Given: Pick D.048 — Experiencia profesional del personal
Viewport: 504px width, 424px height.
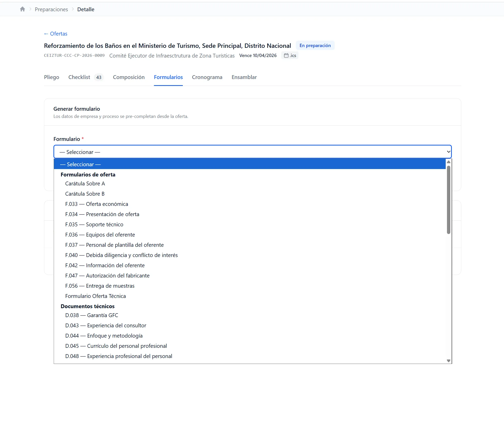Looking at the screenshot, I should (250, 356).
